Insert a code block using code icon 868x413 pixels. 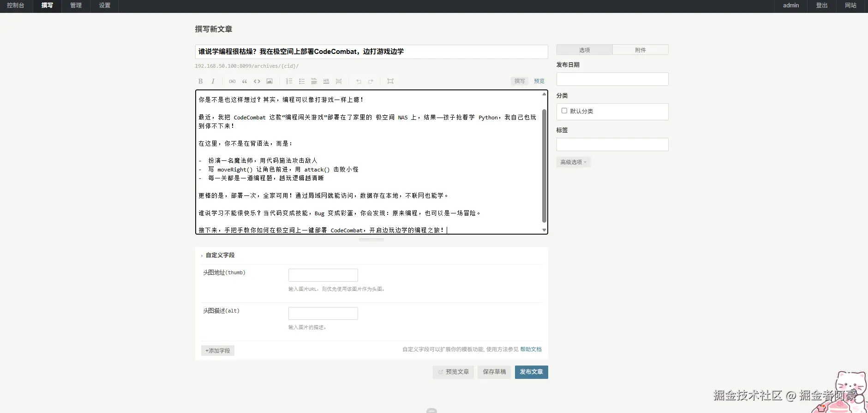257,81
